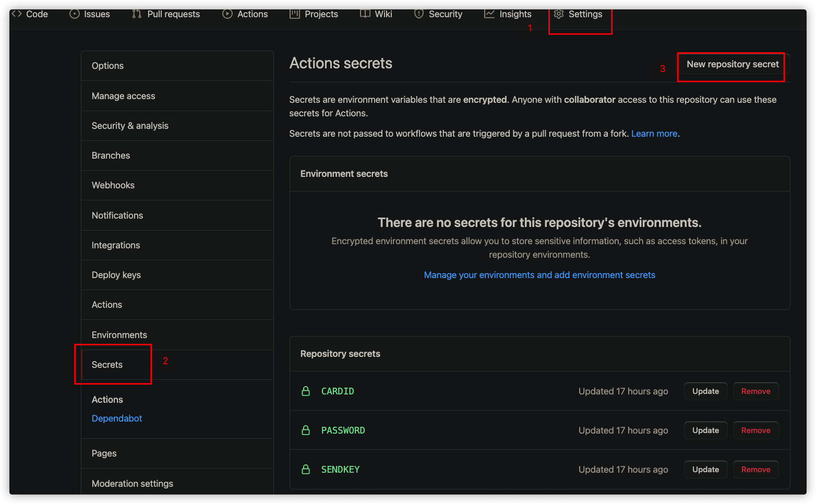Image resolution: width=816 pixels, height=504 pixels.
Task: Click the Pull requests branch icon
Action: tap(137, 14)
